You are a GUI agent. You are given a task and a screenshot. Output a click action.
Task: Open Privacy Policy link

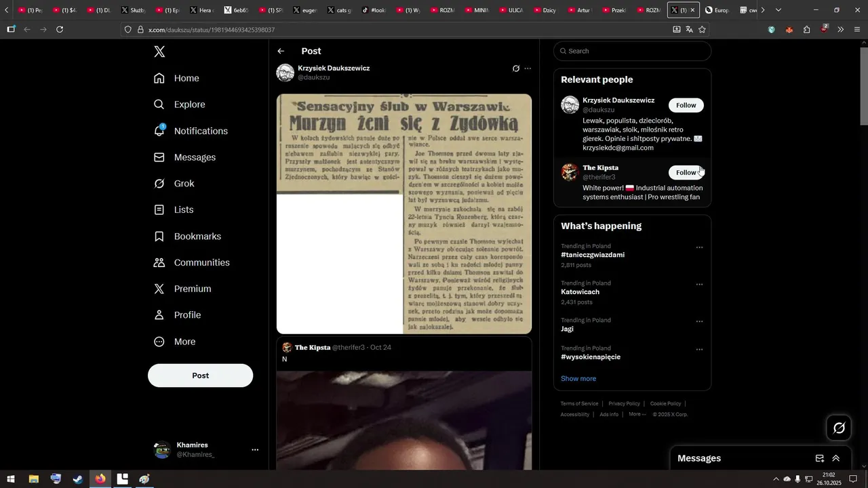[x=624, y=404]
